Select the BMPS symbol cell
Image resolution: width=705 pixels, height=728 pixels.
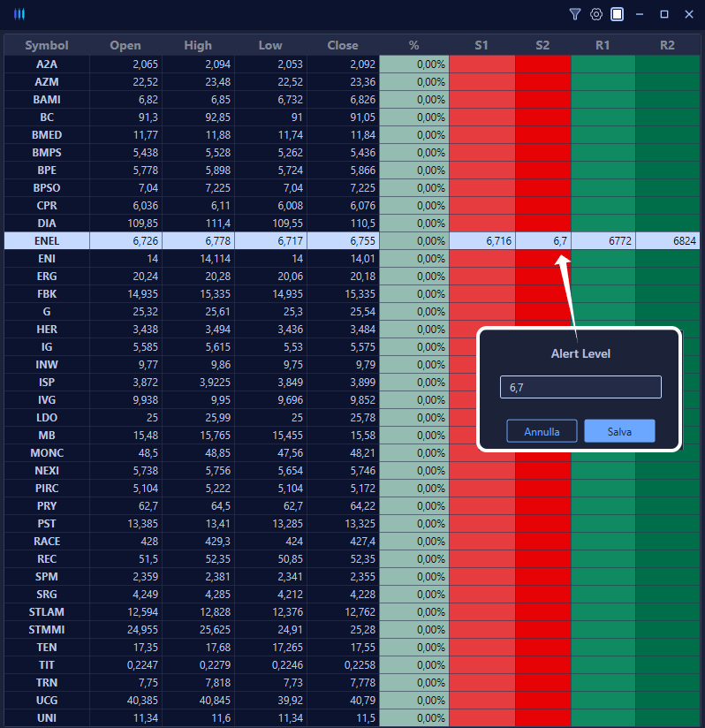point(47,152)
